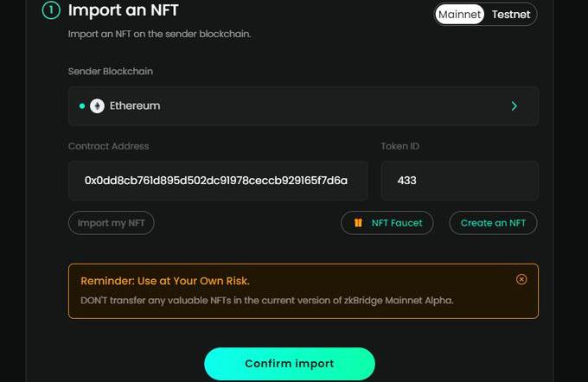Confirm the import with the gradient button
The width and height of the screenshot is (588, 382).
coord(289,364)
